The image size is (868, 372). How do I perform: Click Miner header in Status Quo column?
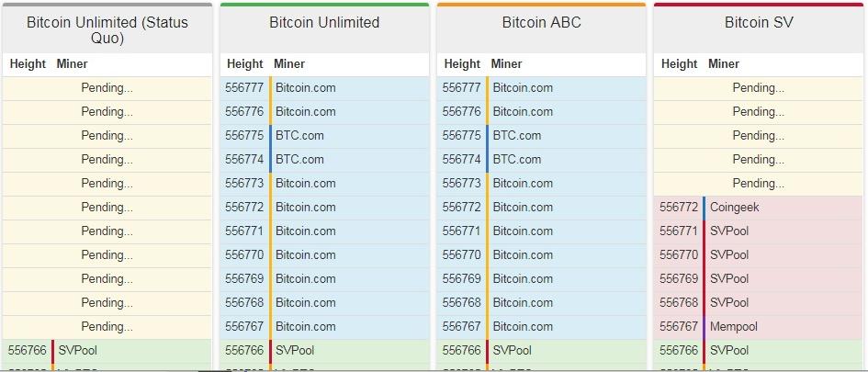(72, 64)
